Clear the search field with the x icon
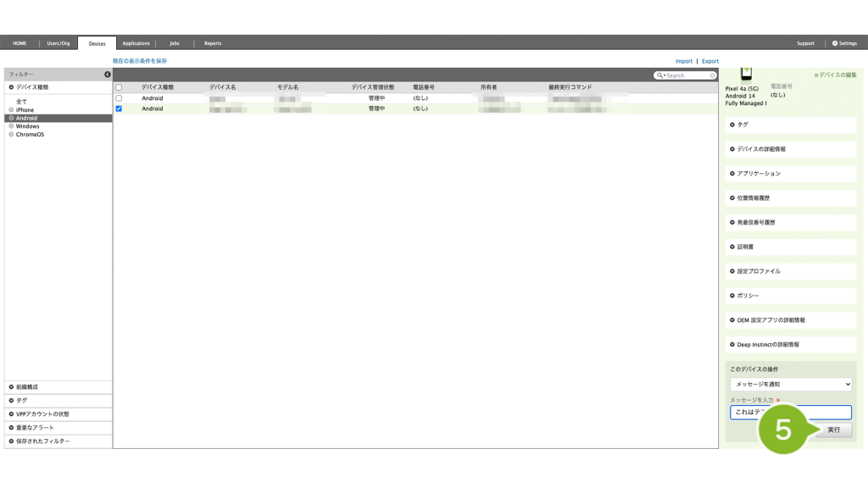The height and width of the screenshot is (488, 868). click(713, 75)
